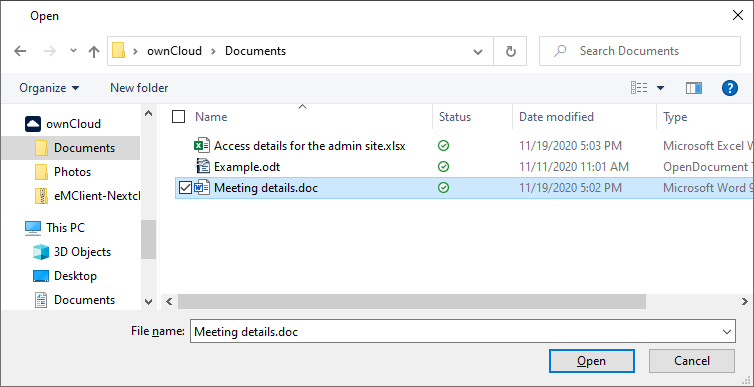The width and height of the screenshot is (754, 387).
Task: Click ownCloud cloud icon in sidebar
Action: pyautogui.click(x=33, y=124)
